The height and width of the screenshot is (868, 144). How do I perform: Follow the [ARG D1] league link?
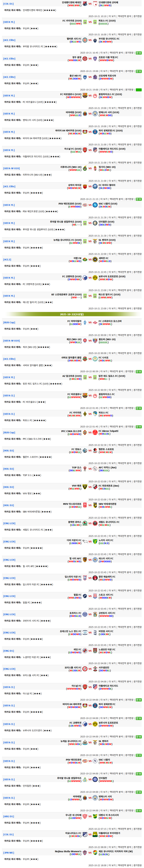click(8, 816)
